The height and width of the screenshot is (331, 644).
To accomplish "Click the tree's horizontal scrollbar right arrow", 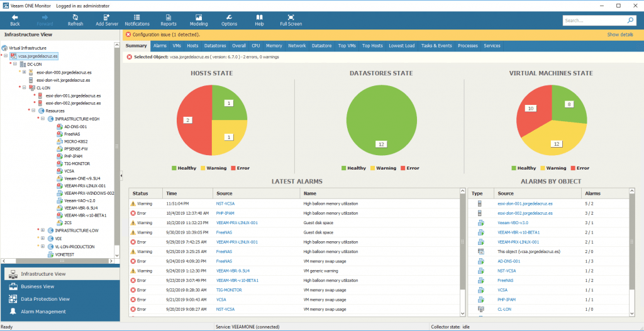I will point(111,261).
